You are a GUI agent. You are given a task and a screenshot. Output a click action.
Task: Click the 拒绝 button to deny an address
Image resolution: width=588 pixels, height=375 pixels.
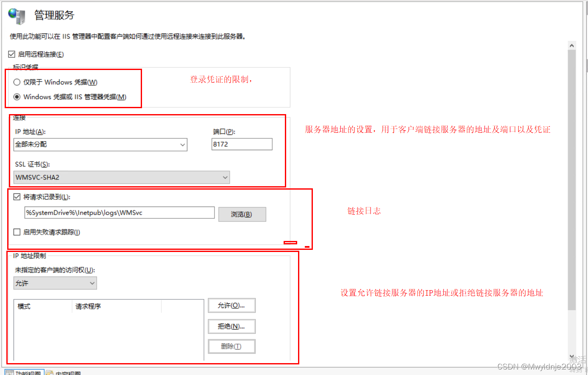(x=231, y=326)
